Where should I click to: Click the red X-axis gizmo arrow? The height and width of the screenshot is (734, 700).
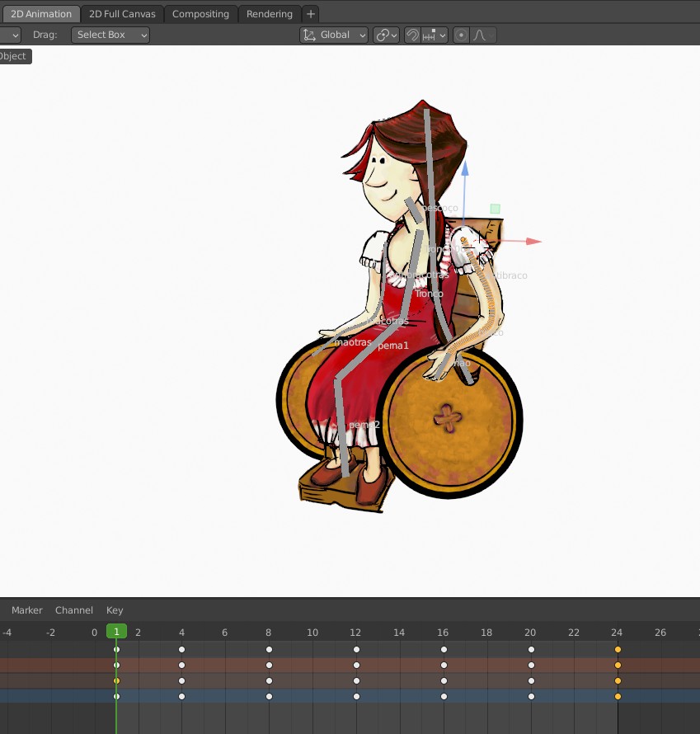click(x=533, y=241)
